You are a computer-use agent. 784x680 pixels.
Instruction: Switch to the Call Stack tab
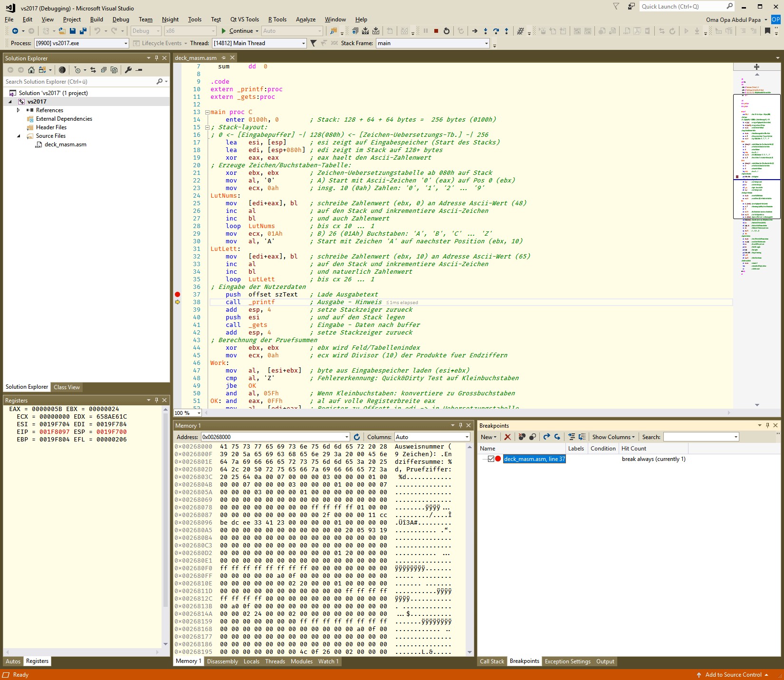coord(492,661)
